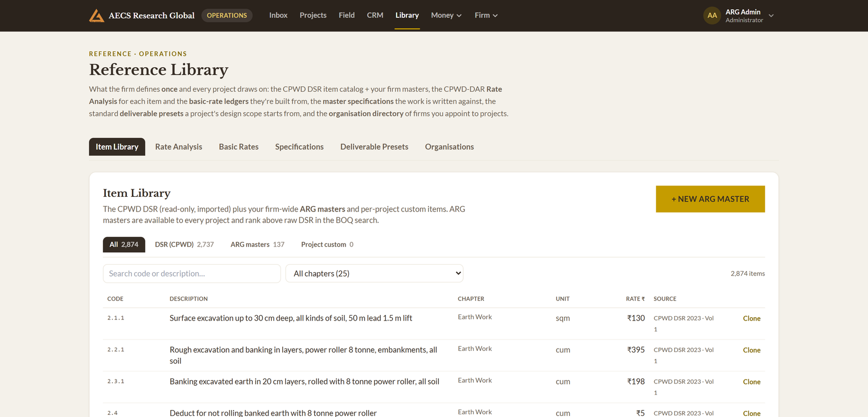Filter by ARG masters 137
Viewport: 868px width, 417px height.
click(257, 245)
